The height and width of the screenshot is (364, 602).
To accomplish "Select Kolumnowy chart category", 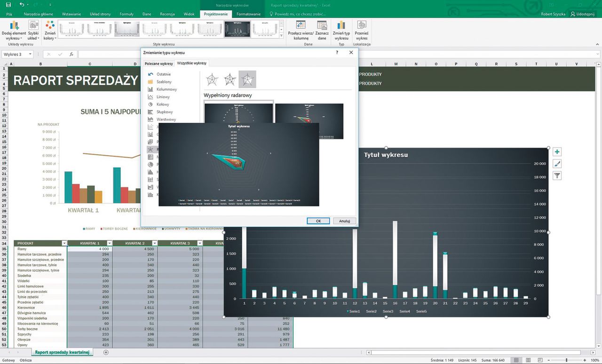I will pos(162,89).
